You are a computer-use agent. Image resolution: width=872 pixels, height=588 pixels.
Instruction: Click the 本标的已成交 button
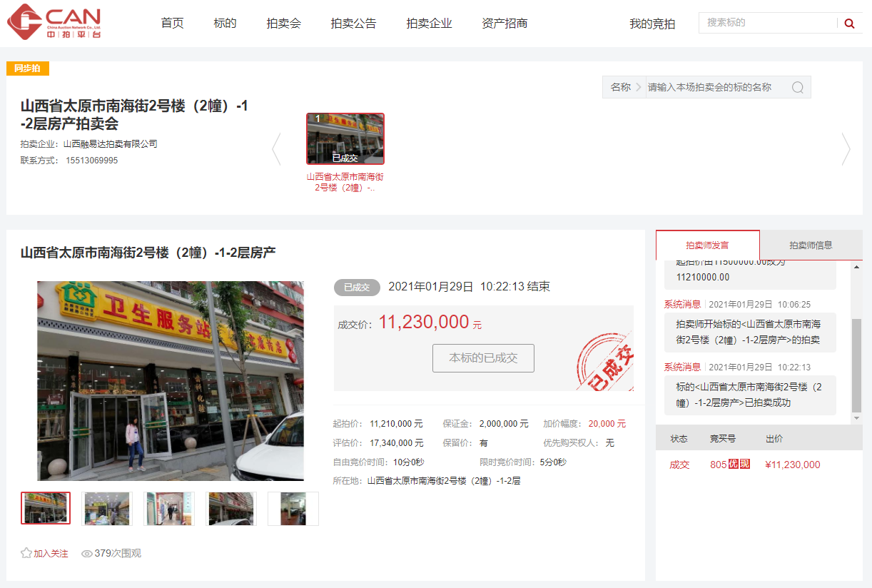(483, 358)
